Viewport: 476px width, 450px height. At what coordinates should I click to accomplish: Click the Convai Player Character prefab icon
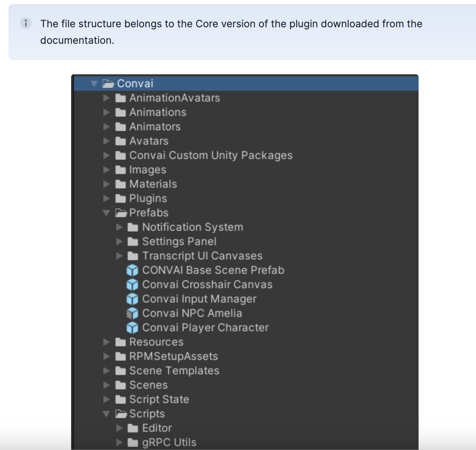(132, 328)
